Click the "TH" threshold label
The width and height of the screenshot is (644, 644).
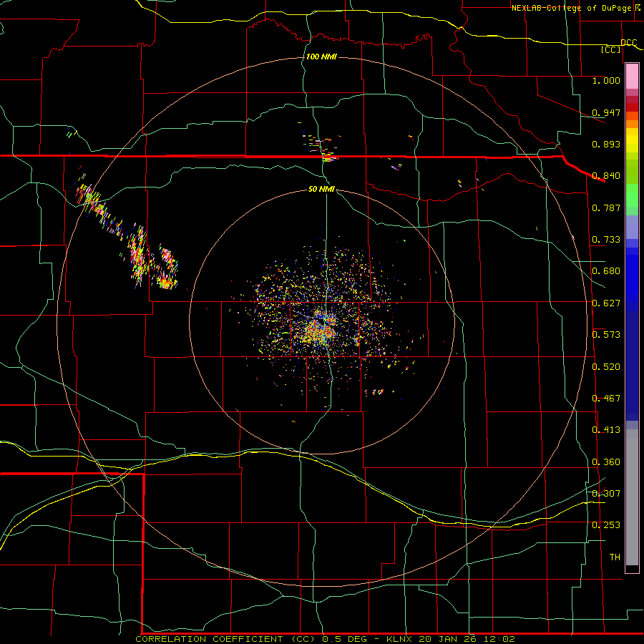tap(615, 557)
